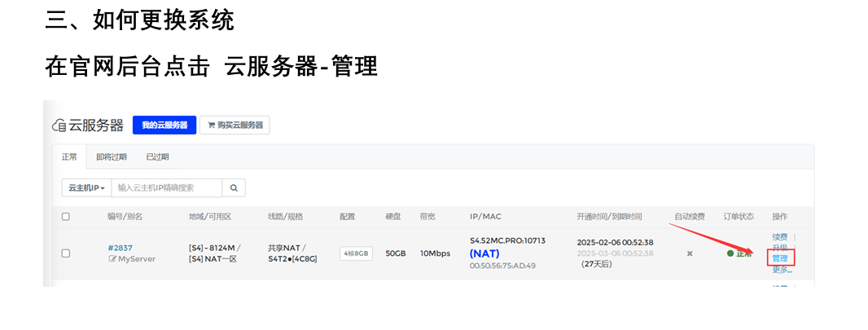Click the 共享NAT line/spec cell
This screenshot has width=868, height=330.
(292, 253)
